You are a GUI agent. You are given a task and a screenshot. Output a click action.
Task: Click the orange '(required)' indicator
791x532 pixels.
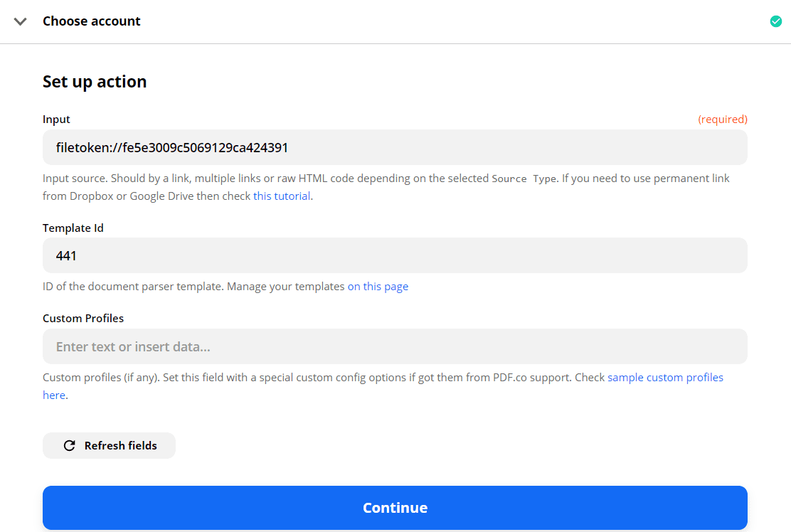722,119
